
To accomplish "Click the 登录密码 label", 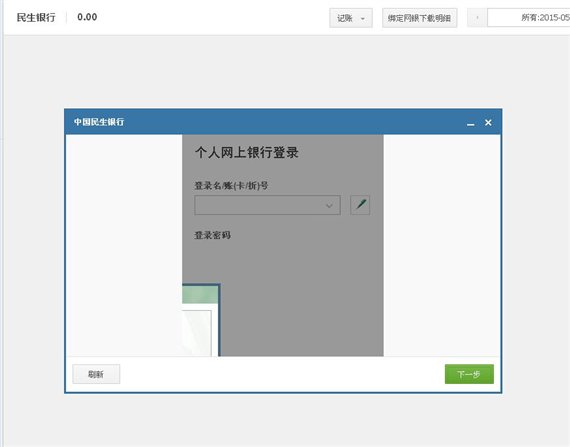I will pyautogui.click(x=212, y=235).
